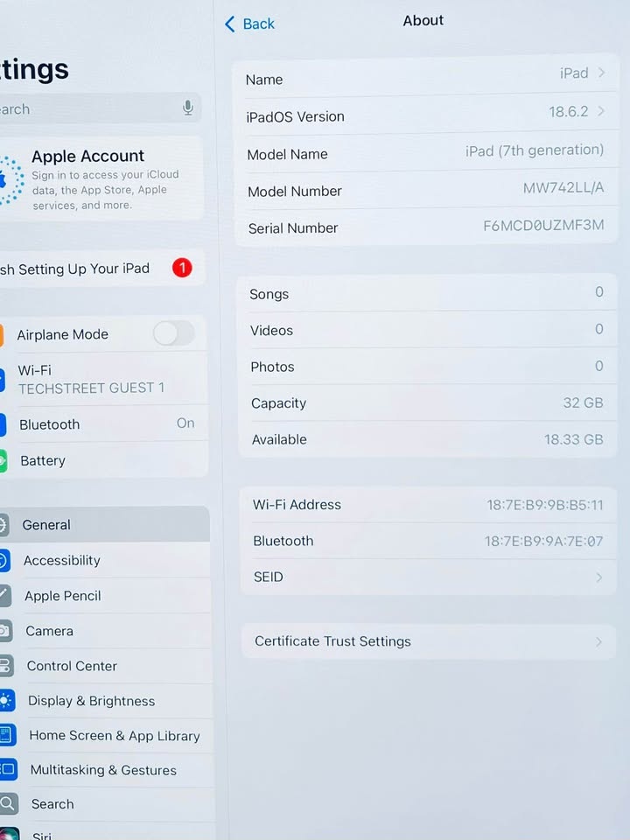The width and height of the screenshot is (630, 840).
Task: Click the Settings search field
Action: click(87, 108)
